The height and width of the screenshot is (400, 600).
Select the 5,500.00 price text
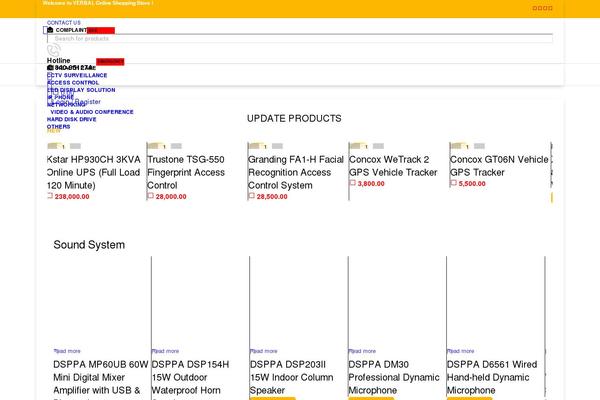[472, 184]
